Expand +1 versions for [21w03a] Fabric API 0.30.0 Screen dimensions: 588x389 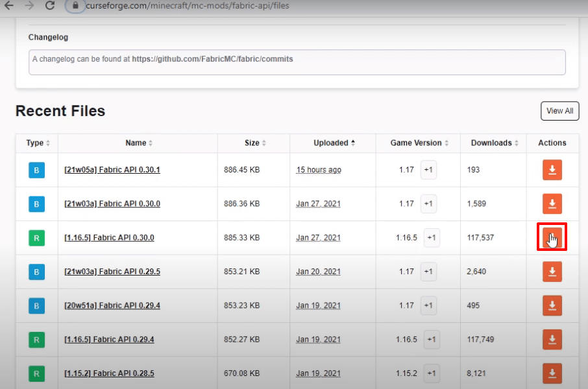(x=428, y=204)
